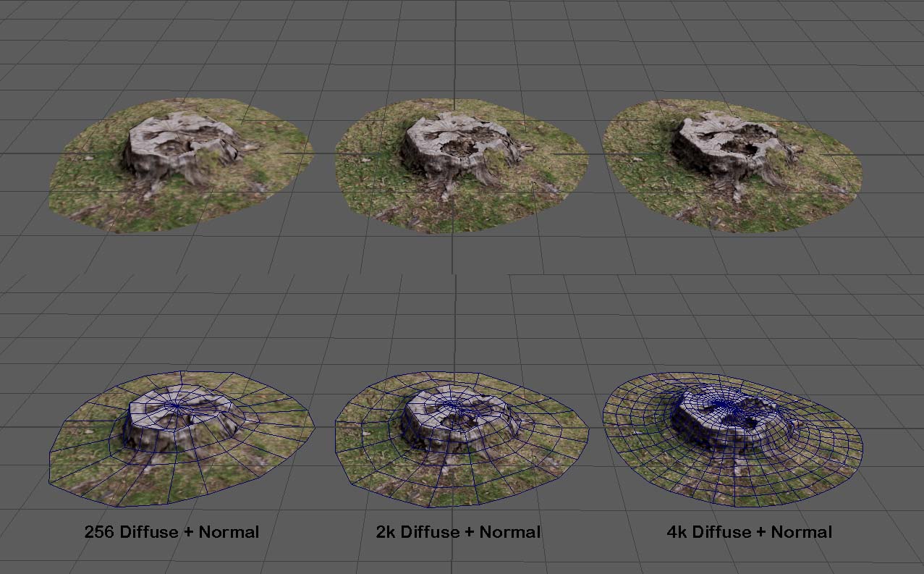Click the "2k Diffuse + Normal" label
The image size is (924, 574).
tap(458, 532)
